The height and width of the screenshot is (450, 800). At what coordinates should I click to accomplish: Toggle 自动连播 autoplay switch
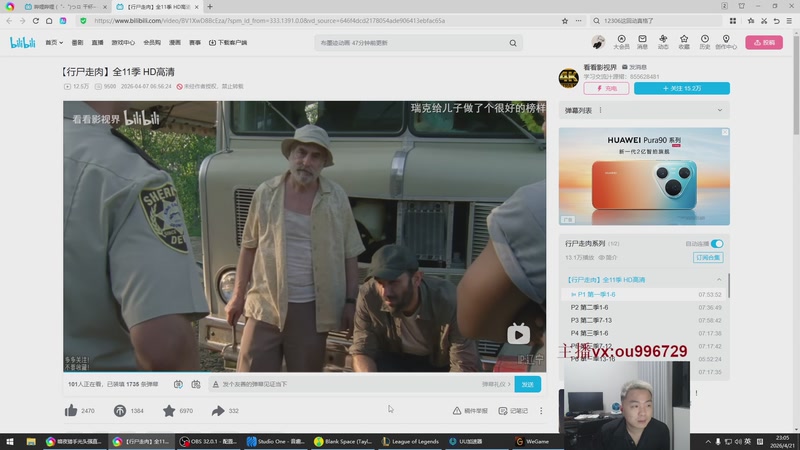click(x=717, y=244)
